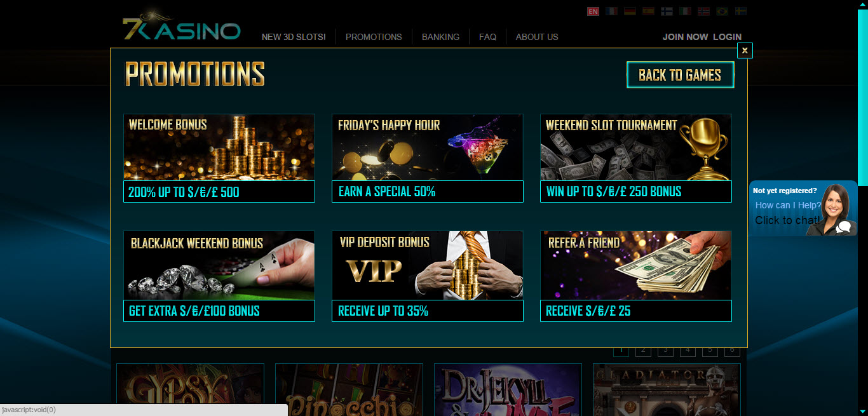Viewport: 868px width, 416px height.
Task: Choose the Spanish flag language icon
Action: (x=648, y=11)
